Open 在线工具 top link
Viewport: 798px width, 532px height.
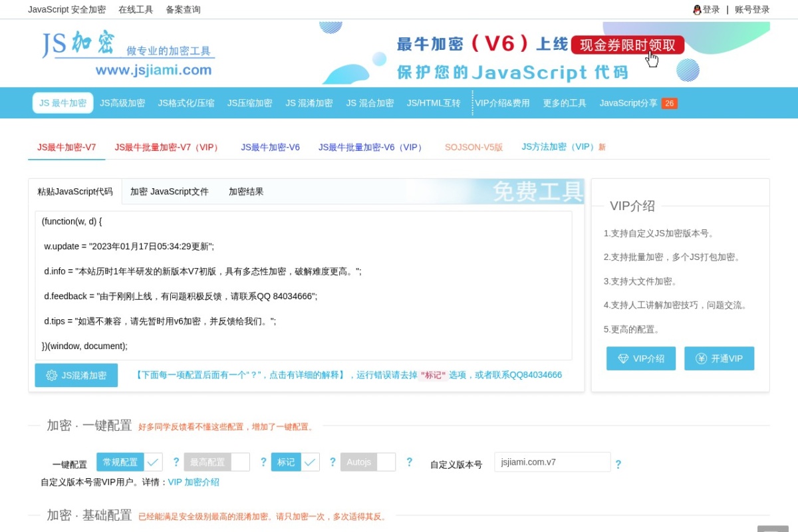(x=136, y=10)
